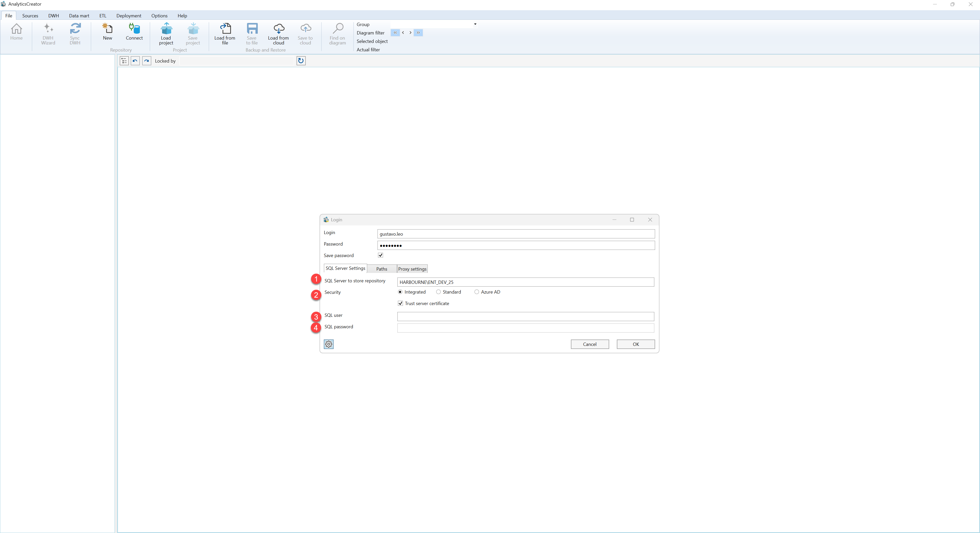Open the Help menu
Image resolution: width=980 pixels, height=533 pixels.
point(182,16)
